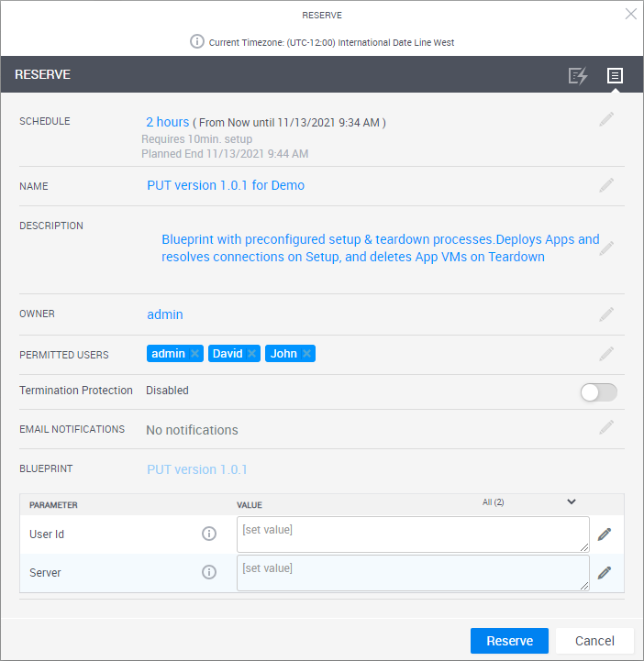Image resolution: width=644 pixels, height=661 pixels.
Task: Edit the schedule with the pencil icon
Action: (x=606, y=119)
